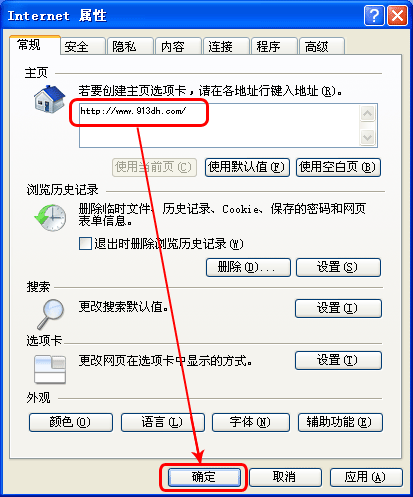Select the 高级 tab
Viewport: 413px width, 497px height.
pos(322,46)
